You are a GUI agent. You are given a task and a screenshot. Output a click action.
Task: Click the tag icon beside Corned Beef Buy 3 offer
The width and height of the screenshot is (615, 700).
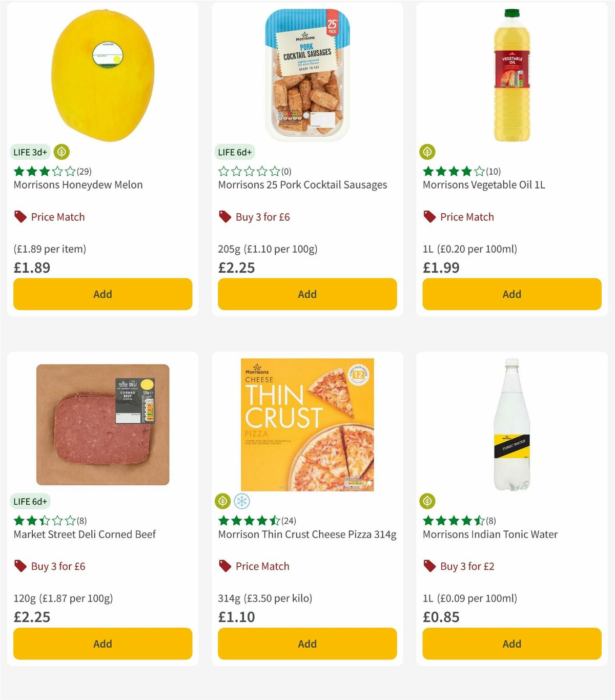coord(20,566)
